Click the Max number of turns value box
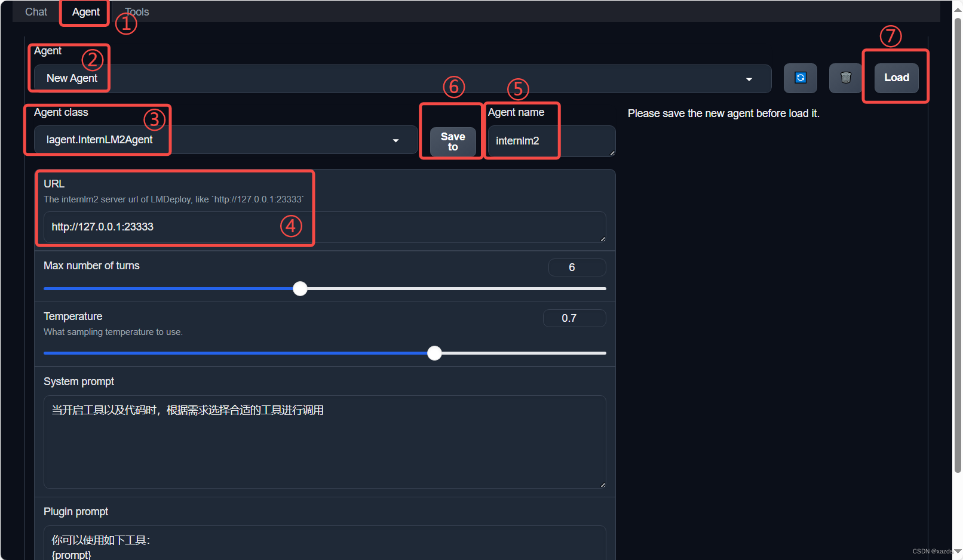 point(577,267)
